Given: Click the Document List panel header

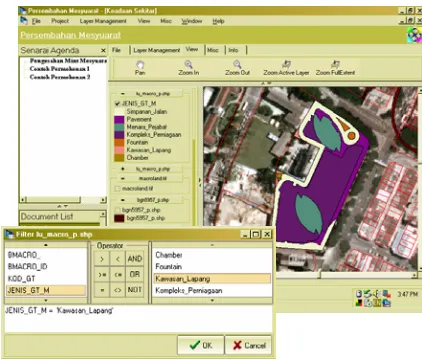Looking at the screenshot, I should 60,217.
